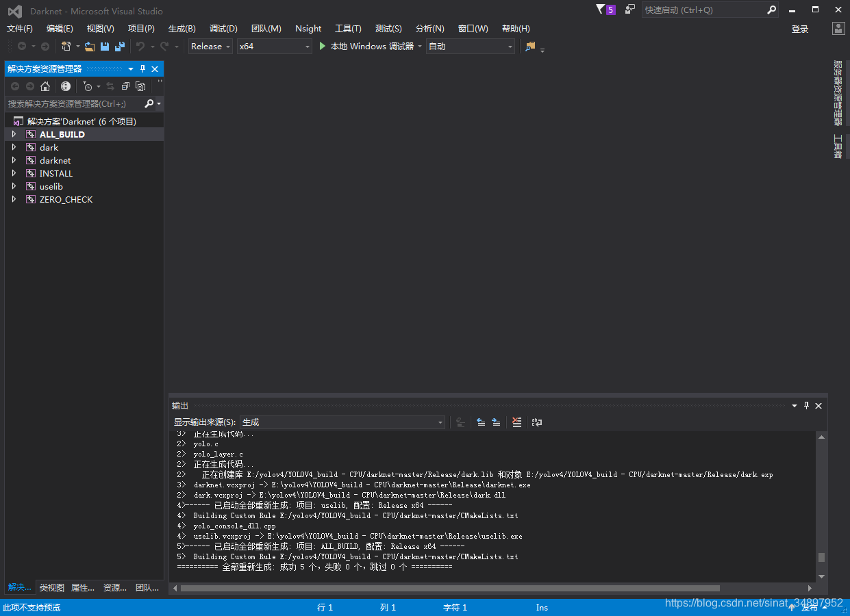Click the pending changes filter clock icon
Screen dimensions: 850x616
coord(88,86)
